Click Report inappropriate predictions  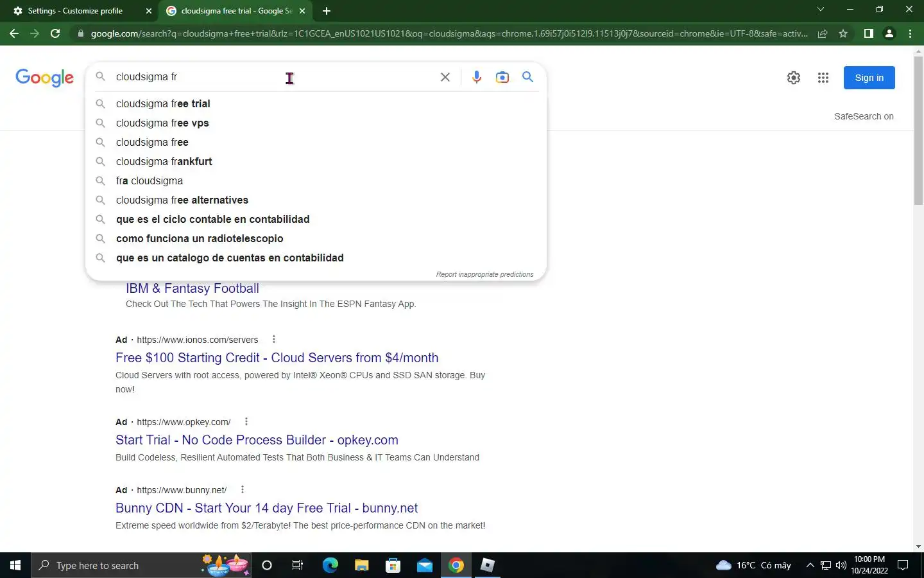(484, 274)
